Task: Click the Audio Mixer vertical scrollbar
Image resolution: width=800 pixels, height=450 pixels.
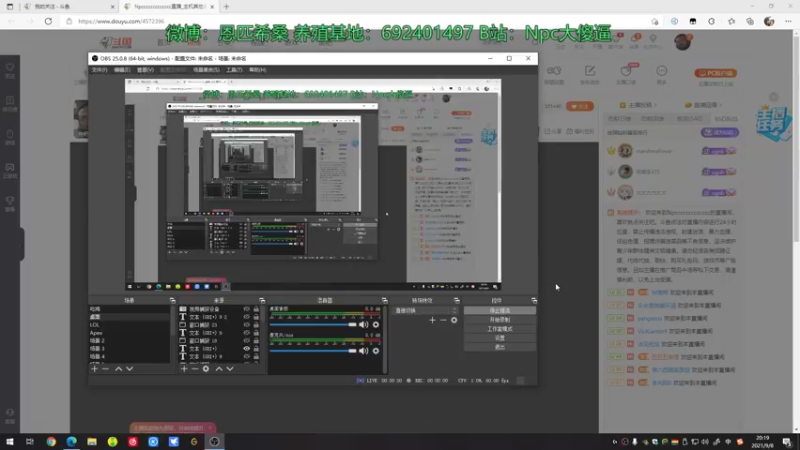Action: (x=384, y=339)
